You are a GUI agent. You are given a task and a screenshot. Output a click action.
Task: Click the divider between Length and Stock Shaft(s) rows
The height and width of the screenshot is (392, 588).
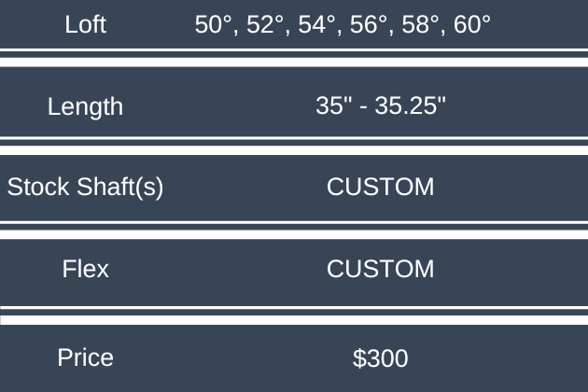click(294, 144)
